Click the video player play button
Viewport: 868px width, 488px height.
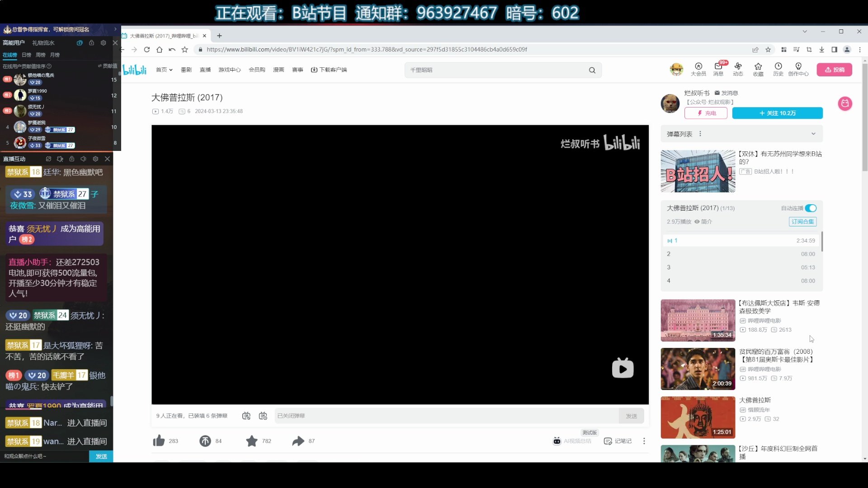pos(623,368)
